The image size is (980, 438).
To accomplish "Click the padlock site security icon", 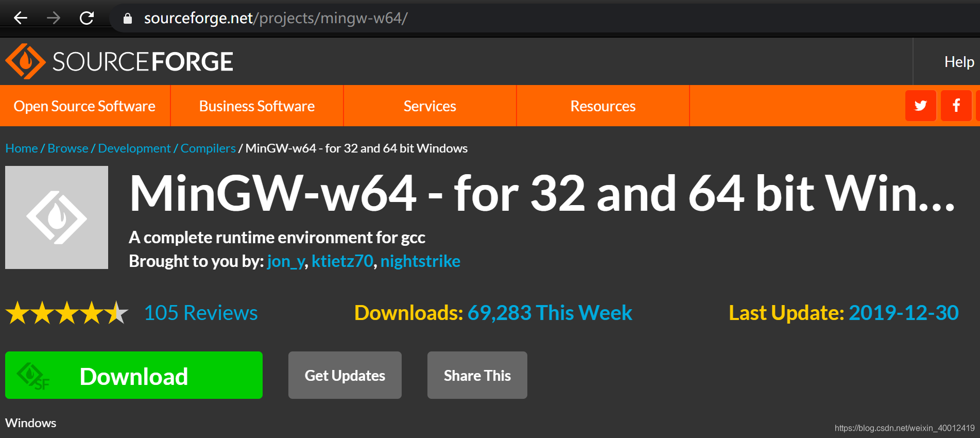I will tap(128, 19).
